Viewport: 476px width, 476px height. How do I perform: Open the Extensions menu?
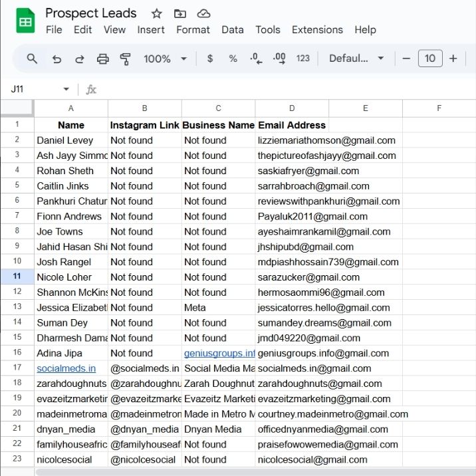(317, 30)
